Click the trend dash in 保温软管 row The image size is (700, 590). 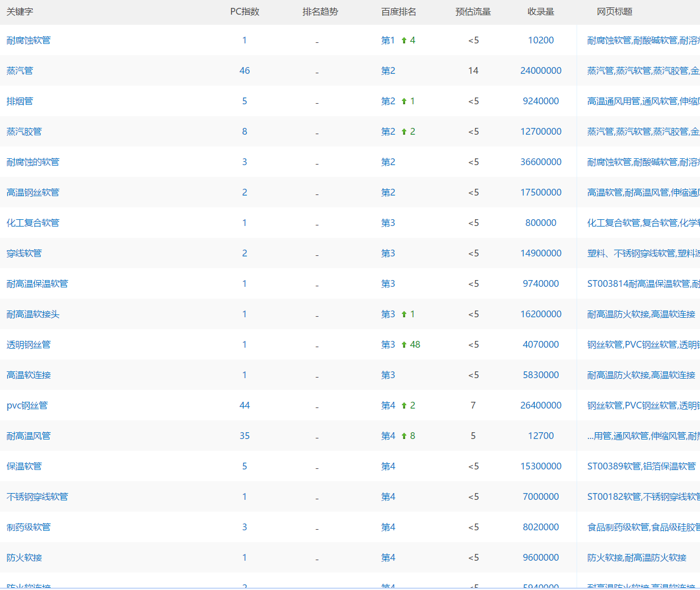[x=317, y=467]
